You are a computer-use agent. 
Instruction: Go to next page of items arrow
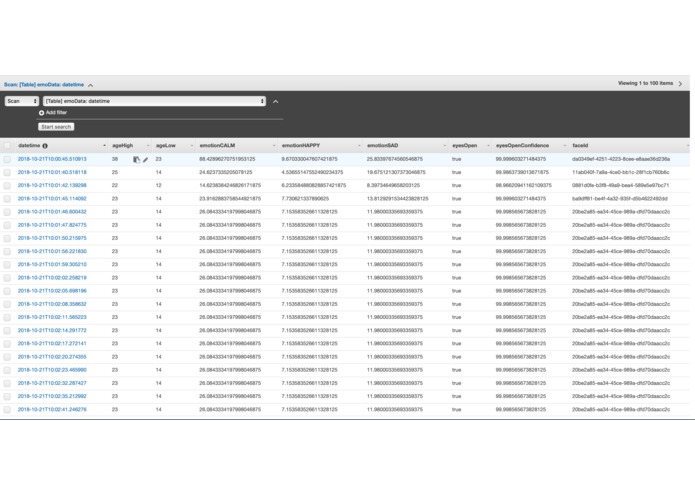coord(680,83)
